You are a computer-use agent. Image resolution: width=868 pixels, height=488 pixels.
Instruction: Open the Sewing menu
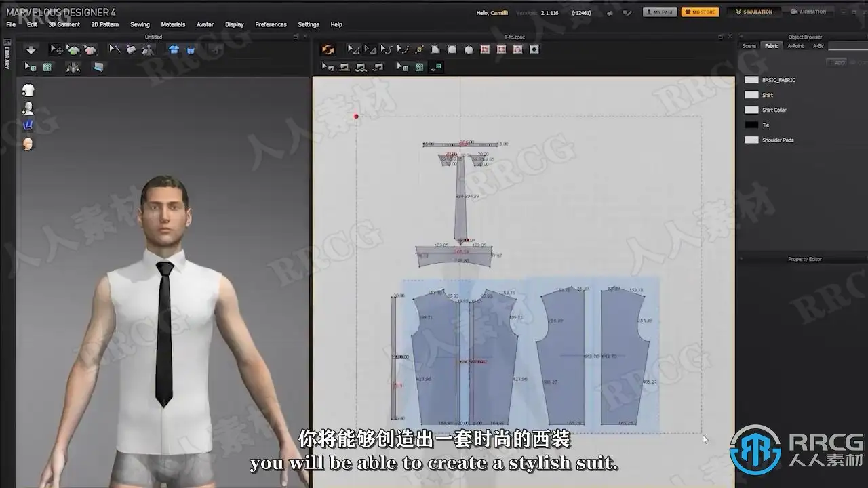[140, 24]
